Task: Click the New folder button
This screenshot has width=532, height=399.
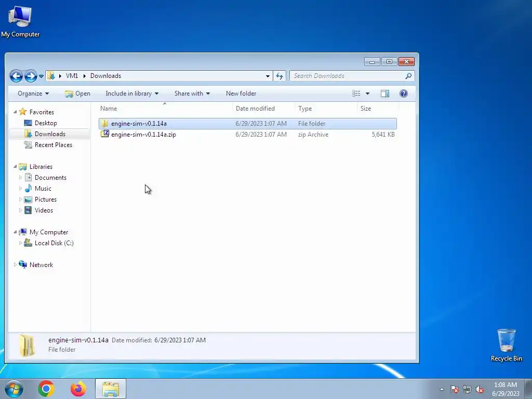Action: coord(241,94)
